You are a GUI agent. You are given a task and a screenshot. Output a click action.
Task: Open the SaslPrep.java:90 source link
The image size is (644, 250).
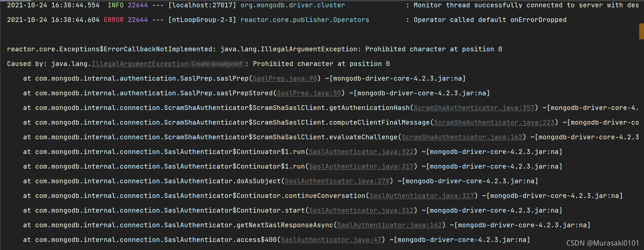click(x=285, y=78)
